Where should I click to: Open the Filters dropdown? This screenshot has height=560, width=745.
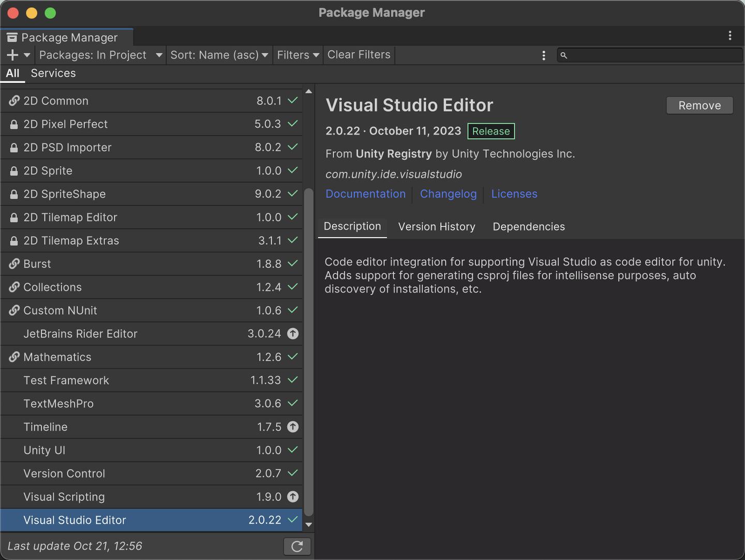(297, 55)
